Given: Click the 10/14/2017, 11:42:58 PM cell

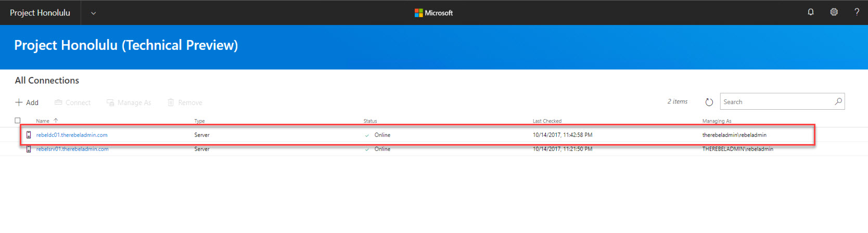Looking at the screenshot, I should (563, 135).
